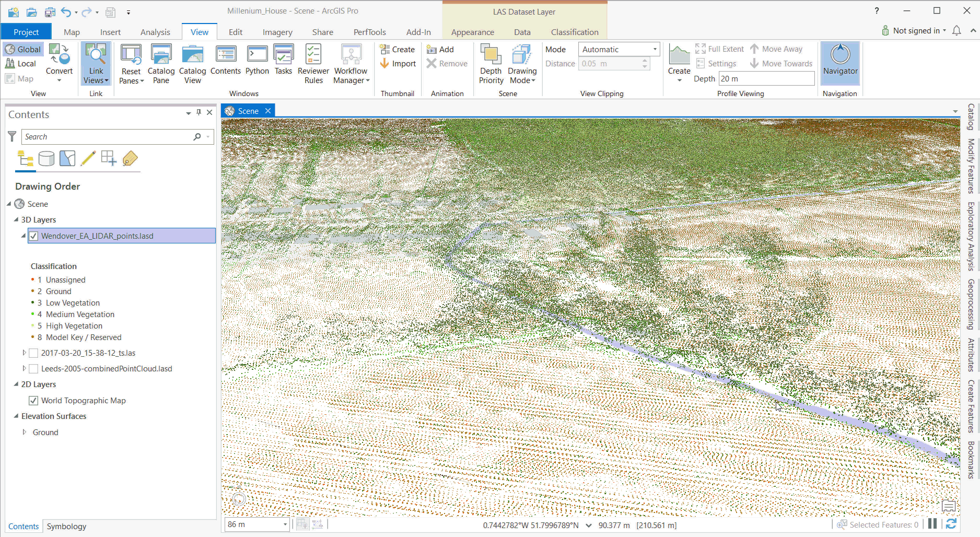Open Workflow Manager
The width and height of the screenshot is (980, 537).
tap(351, 63)
